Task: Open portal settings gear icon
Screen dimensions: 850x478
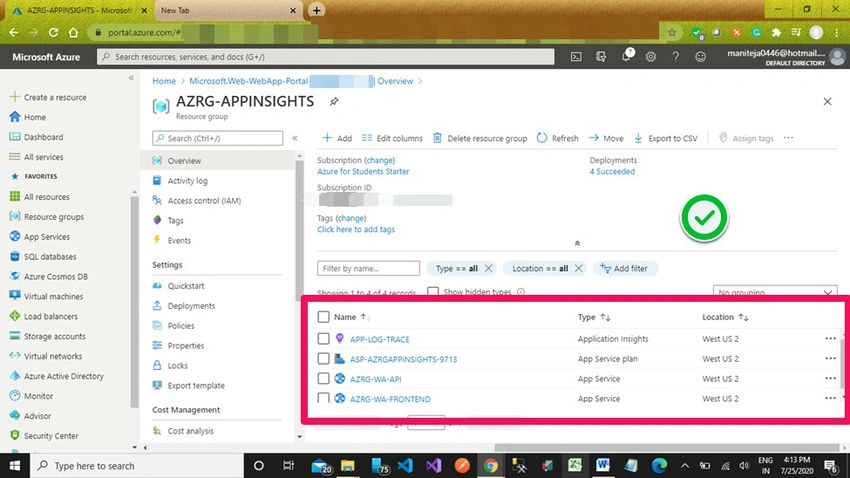Action: 651,56
